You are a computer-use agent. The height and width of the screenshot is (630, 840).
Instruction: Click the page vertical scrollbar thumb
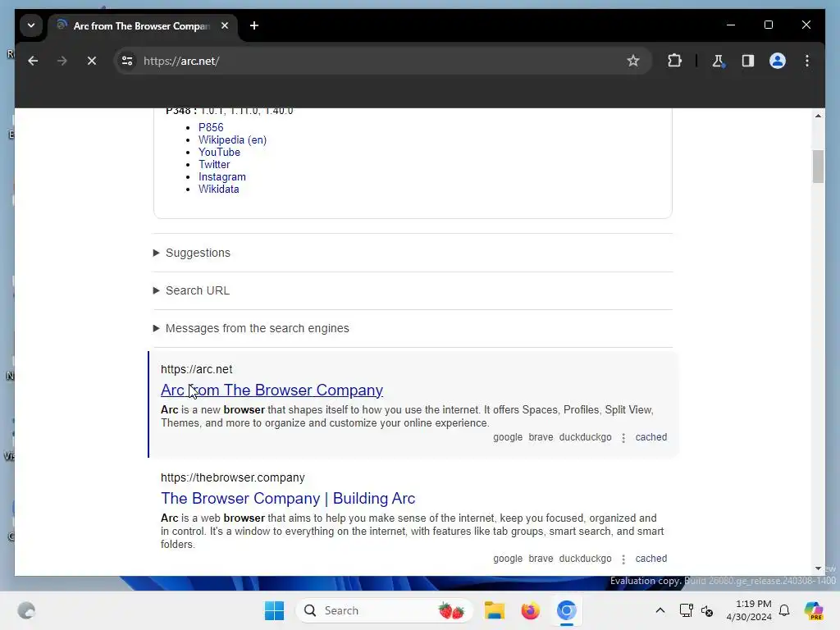(818, 167)
